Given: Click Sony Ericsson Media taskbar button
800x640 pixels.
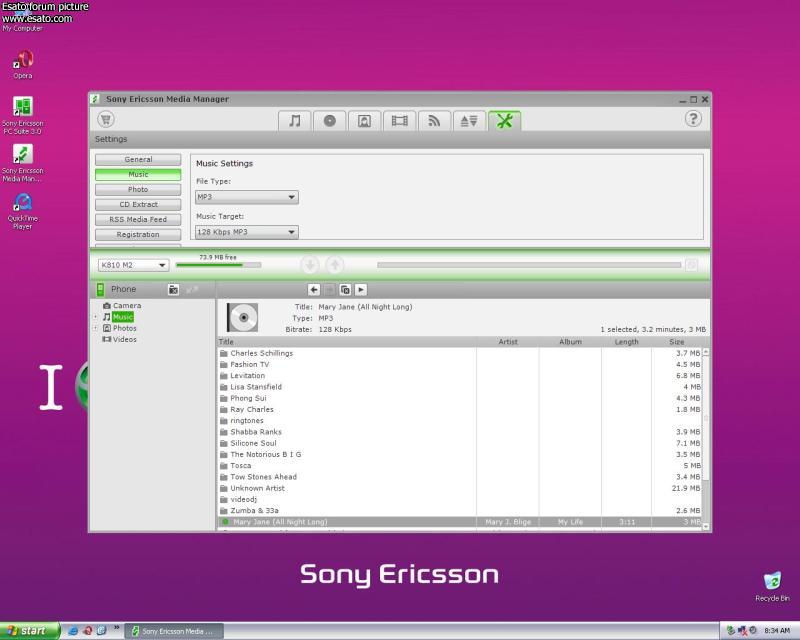Looking at the screenshot, I should pyautogui.click(x=174, y=631).
